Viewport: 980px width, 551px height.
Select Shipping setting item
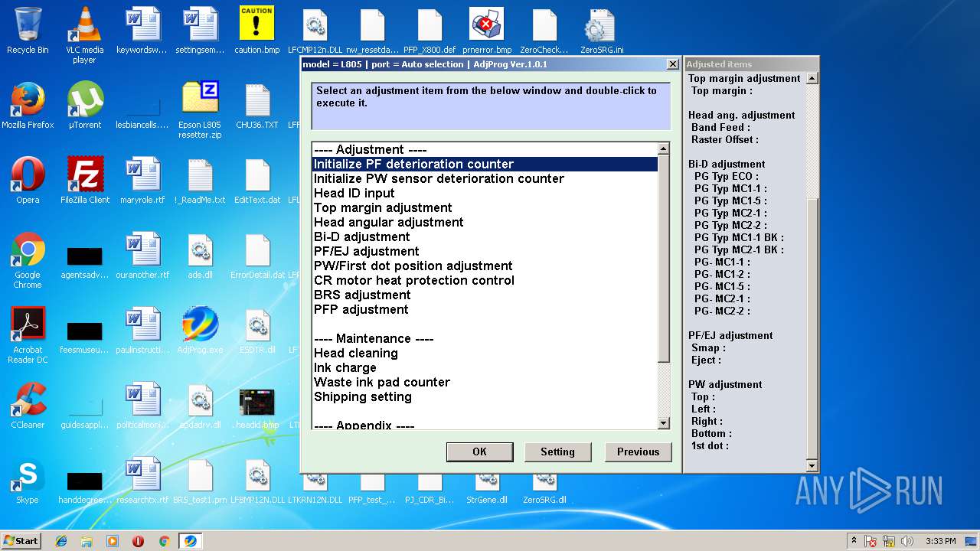pyautogui.click(x=485, y=396)
